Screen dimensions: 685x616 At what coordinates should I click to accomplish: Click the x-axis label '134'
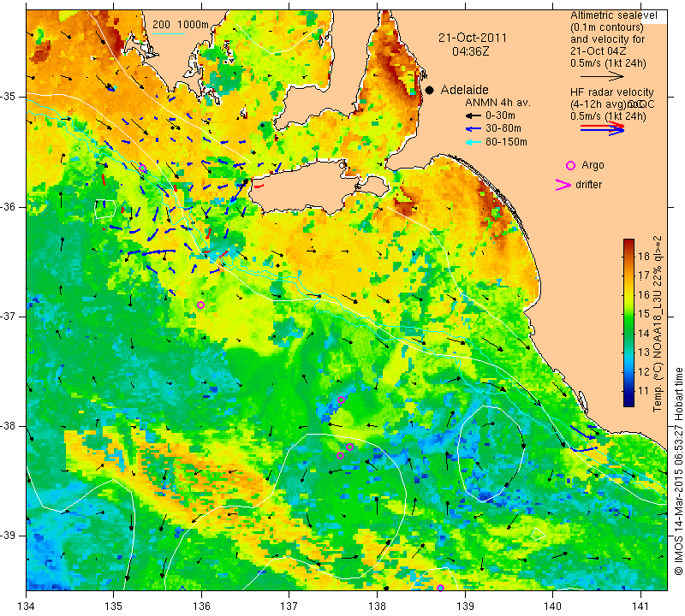pos(27,606)
